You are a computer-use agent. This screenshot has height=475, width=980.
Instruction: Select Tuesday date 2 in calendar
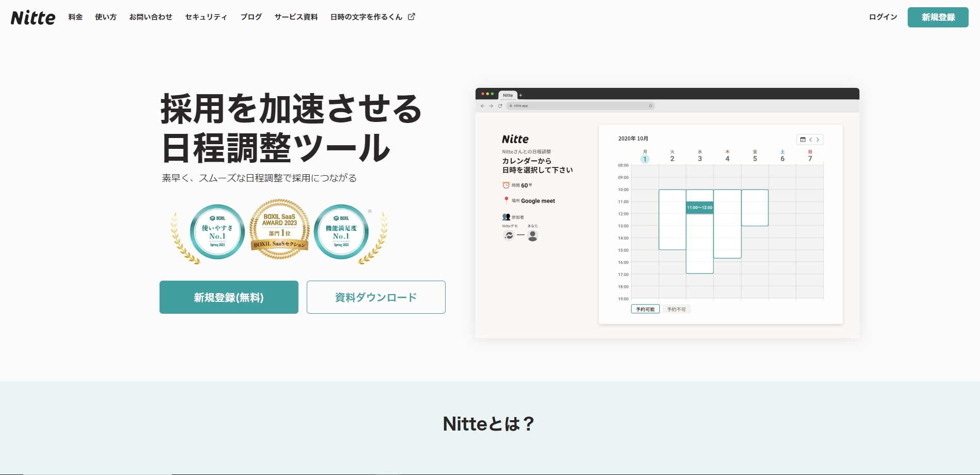click(x=672, y=159)
